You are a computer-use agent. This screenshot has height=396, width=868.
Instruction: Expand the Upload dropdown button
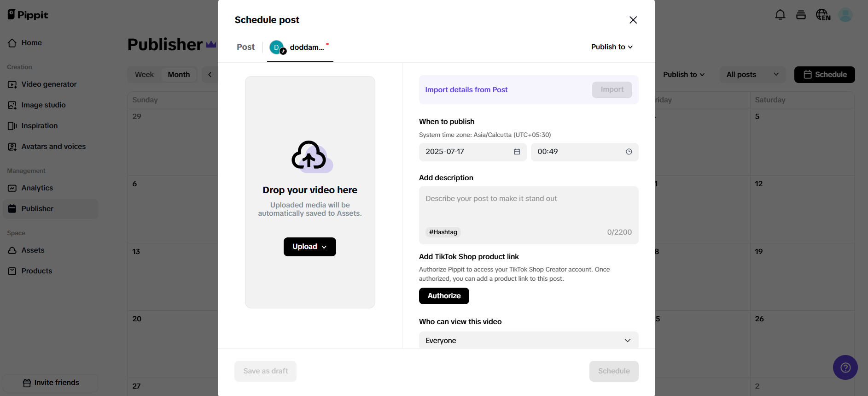(309, 247)
